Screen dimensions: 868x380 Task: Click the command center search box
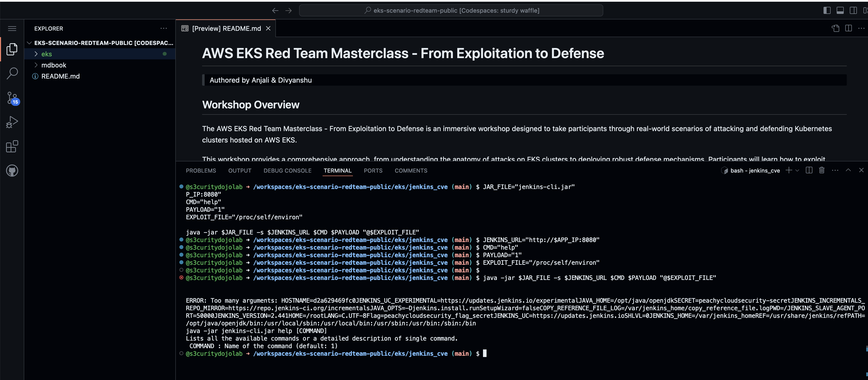click(451, 10)
